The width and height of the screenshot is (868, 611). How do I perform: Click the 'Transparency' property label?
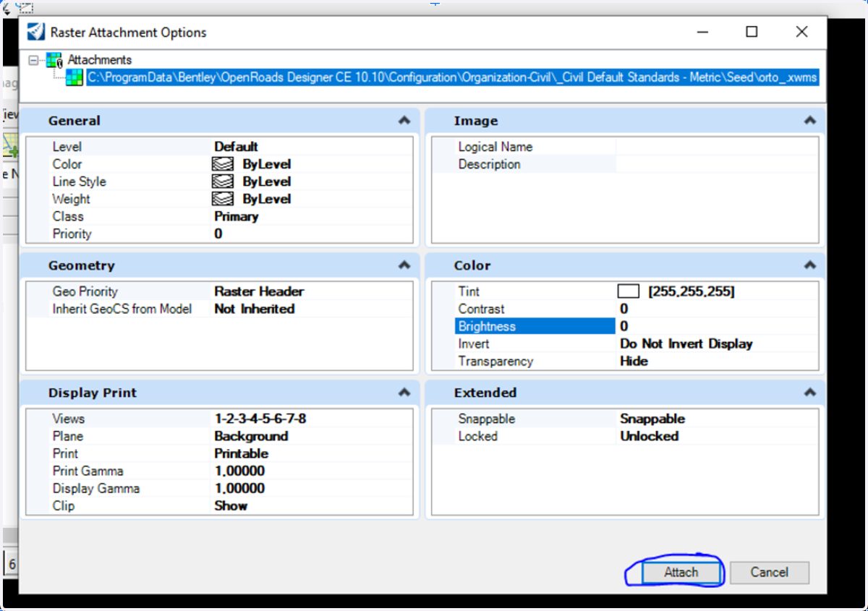click(x=495, y=361)
